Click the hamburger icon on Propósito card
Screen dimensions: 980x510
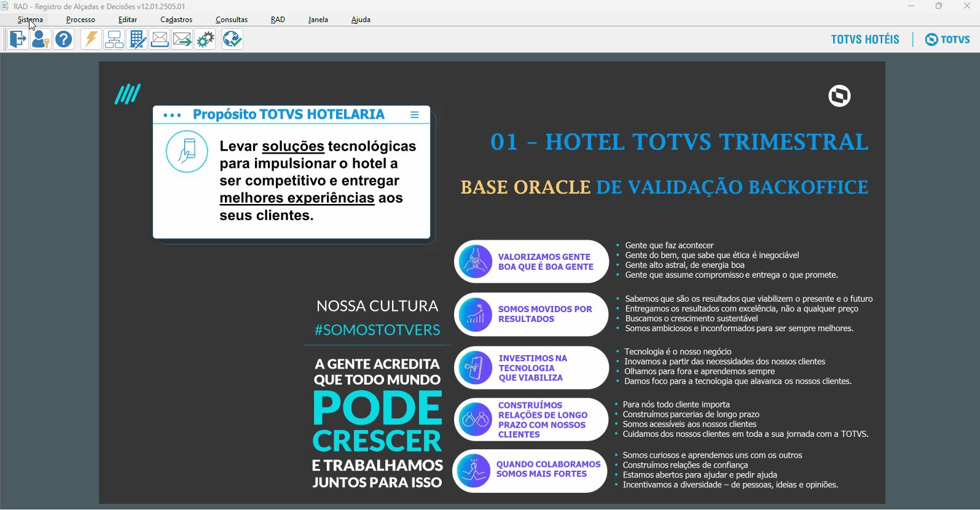pos(415,115)
